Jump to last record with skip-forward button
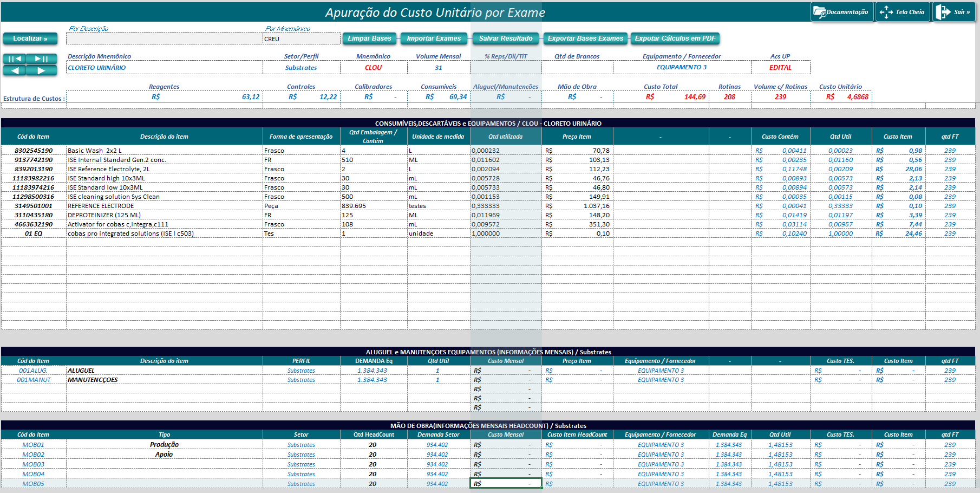 (x=42, y=59)
